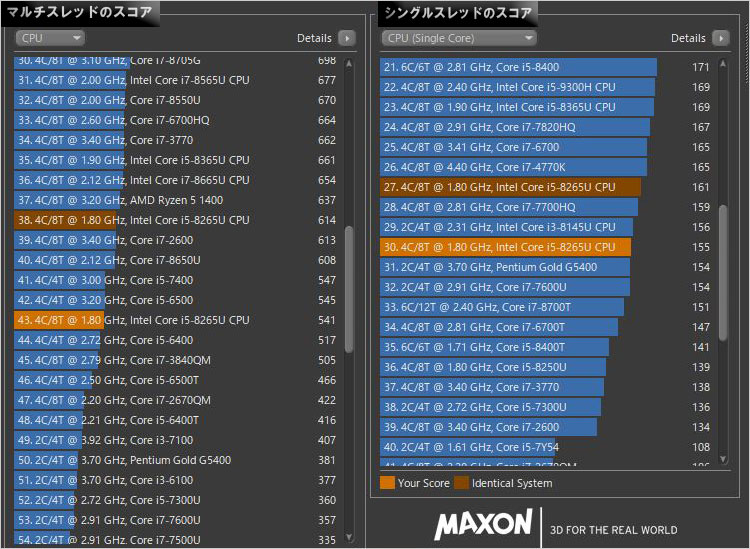The image size is (750, 549).
Task: Select row 28 Core i7-7700HQ
Action: 545,207
